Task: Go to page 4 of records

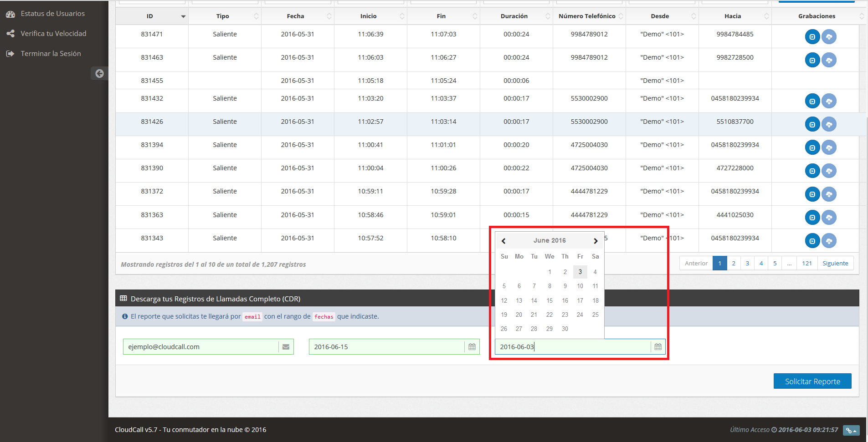Action: (761, 263)
